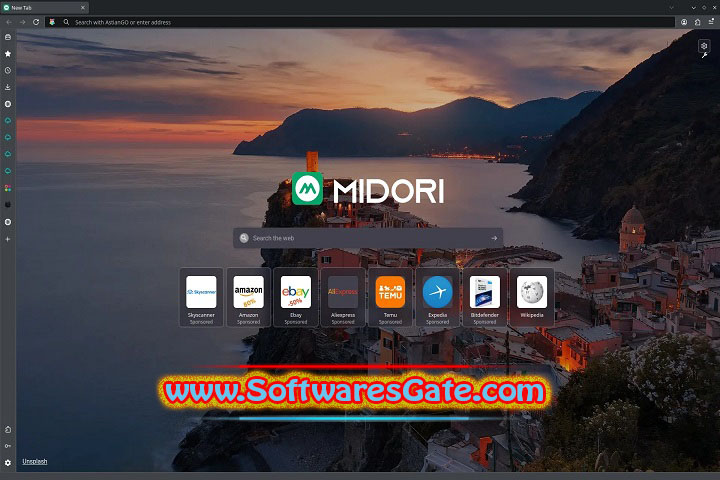Reload the current page
The height and width of the screenshot is (480, 720).
coord(36,22)
